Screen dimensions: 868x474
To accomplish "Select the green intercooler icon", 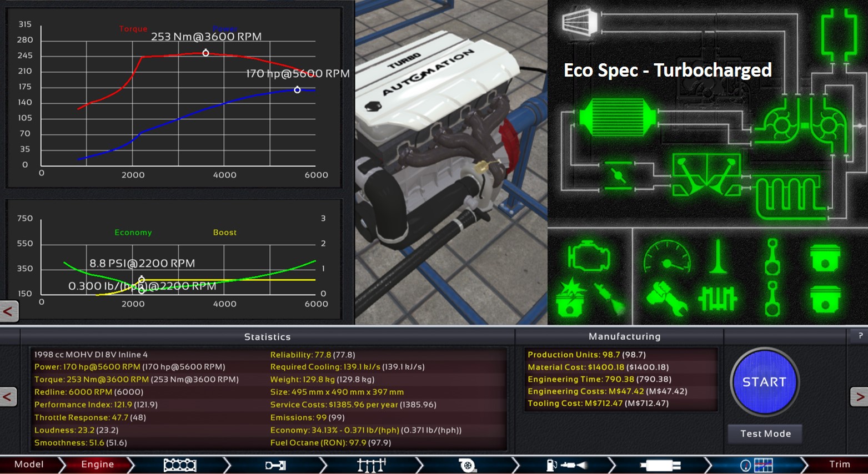I will 617,117.
